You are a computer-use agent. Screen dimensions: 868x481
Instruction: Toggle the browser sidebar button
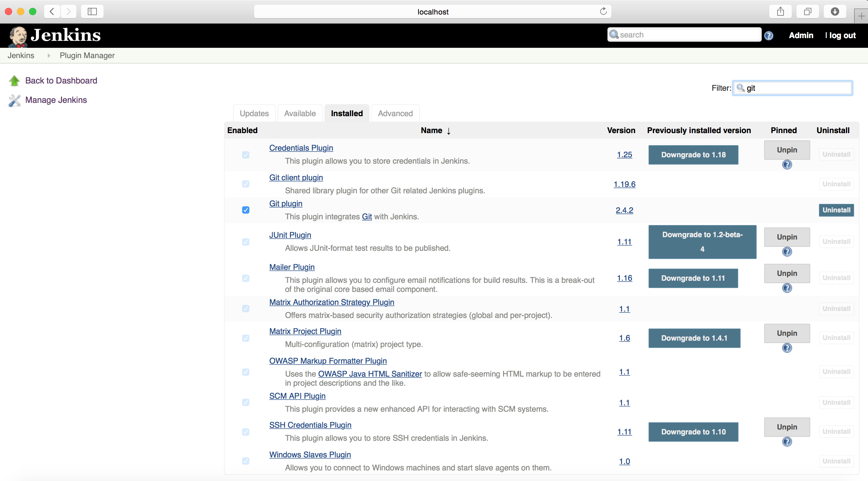tap(92, 11)
